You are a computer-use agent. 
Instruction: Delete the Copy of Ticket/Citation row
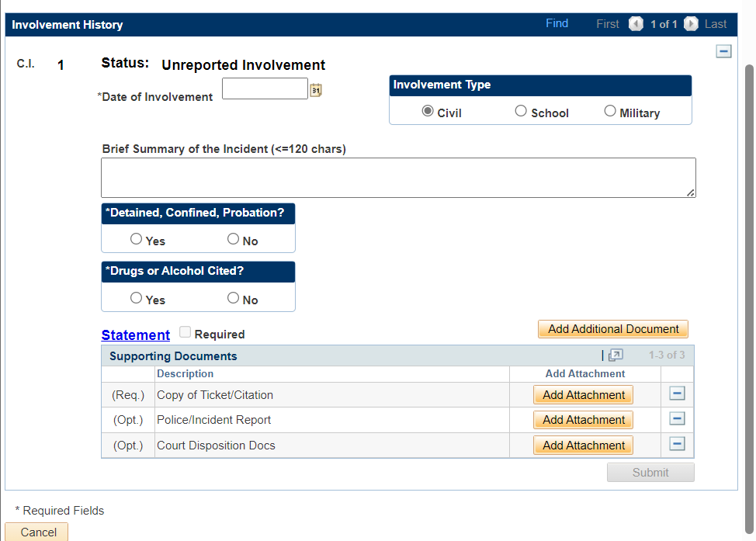click(x=677, y=394)
